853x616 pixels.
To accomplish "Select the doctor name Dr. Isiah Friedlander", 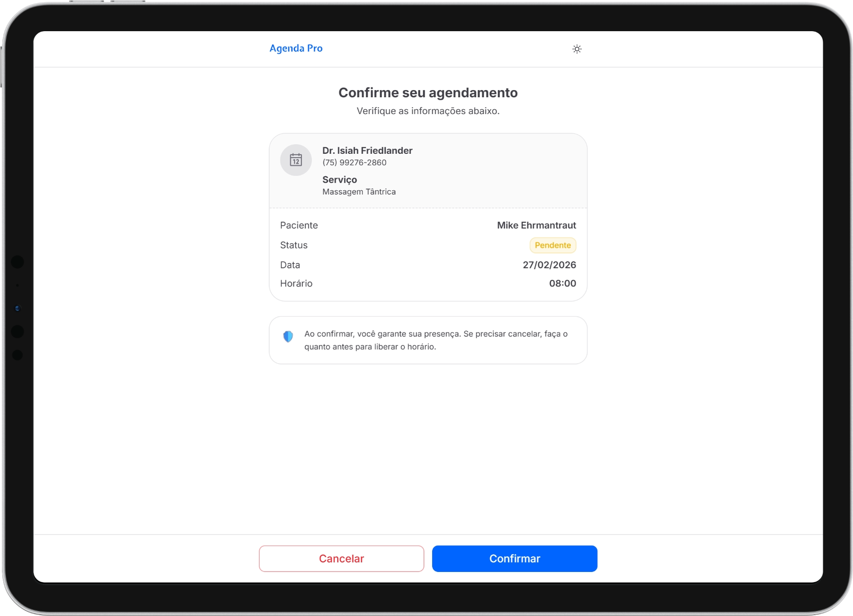I will pyautogui.click(x=367, y=150).
